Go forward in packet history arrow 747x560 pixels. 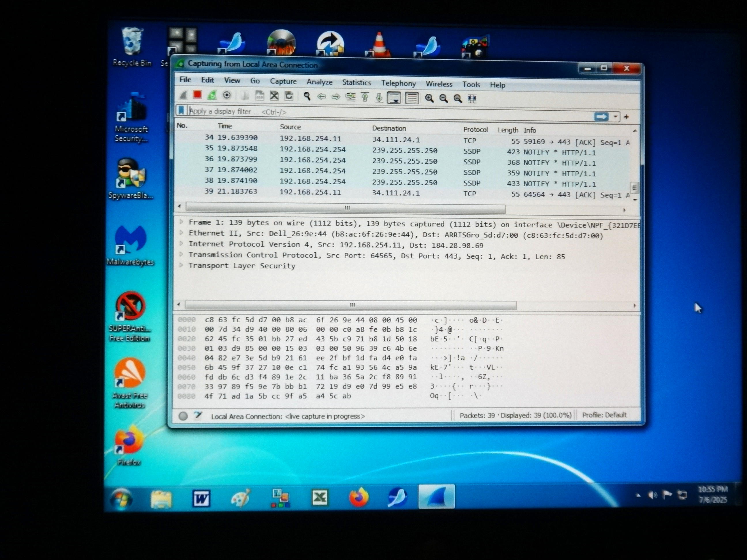pos(336,97)
